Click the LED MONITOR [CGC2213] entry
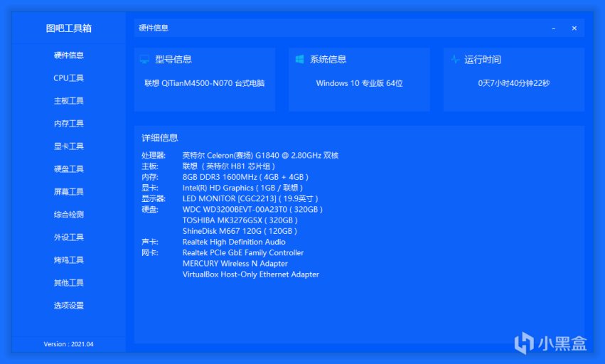Screen dimensions: 605x364 pos(250,199)
